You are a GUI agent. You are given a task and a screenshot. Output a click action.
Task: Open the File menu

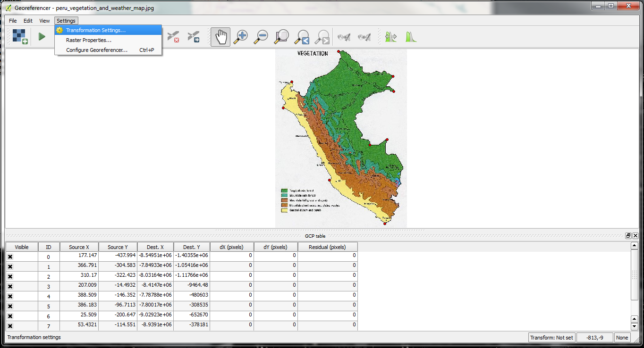(x=13, y=21)
